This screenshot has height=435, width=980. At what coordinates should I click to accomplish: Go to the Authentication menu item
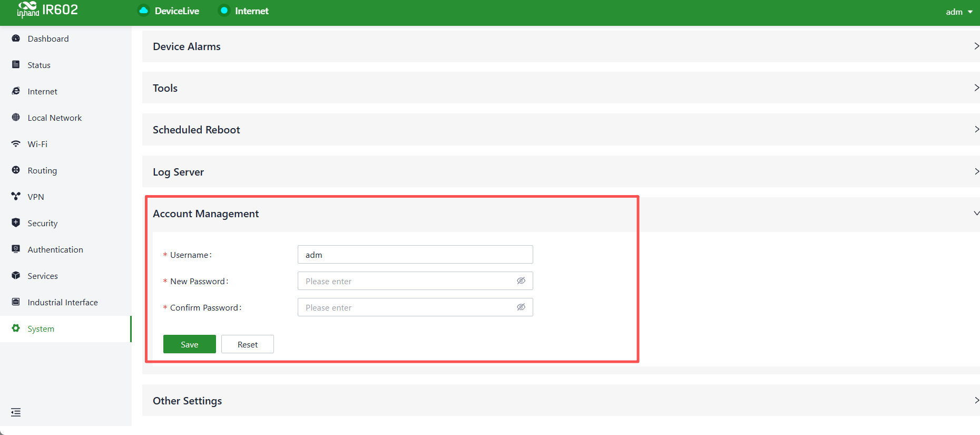click(x=66, y=249)
